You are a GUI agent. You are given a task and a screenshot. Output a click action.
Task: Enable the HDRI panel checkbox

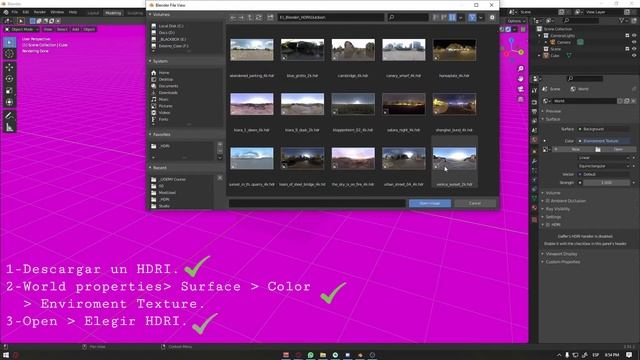coord(548,225)
